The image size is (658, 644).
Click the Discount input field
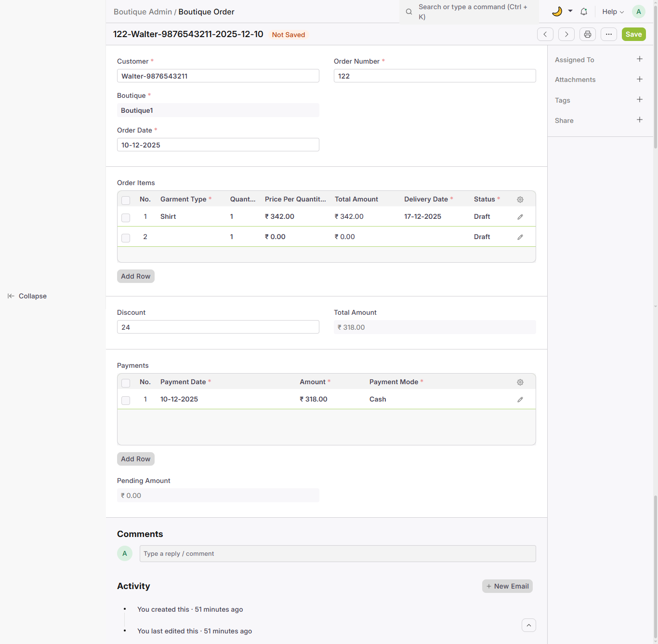click(x=218, y=327)
